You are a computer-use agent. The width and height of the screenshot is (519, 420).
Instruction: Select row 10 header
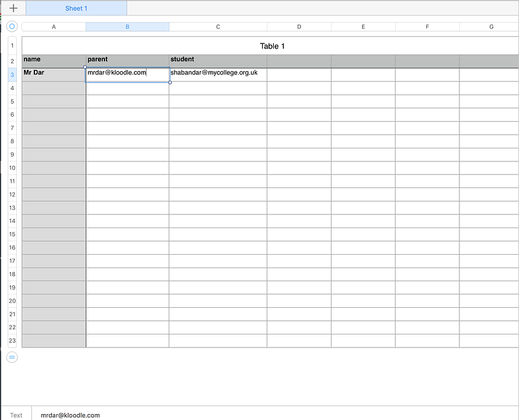12,168
